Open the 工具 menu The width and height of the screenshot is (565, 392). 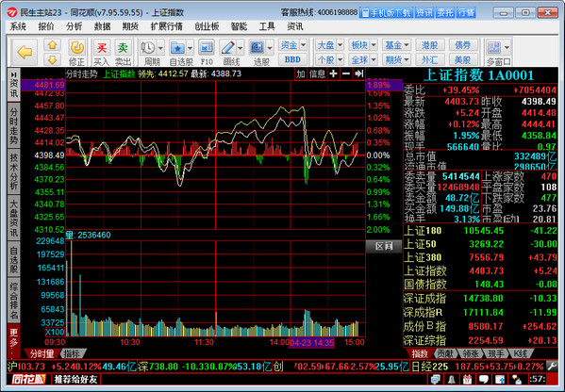tap(267, 26)
